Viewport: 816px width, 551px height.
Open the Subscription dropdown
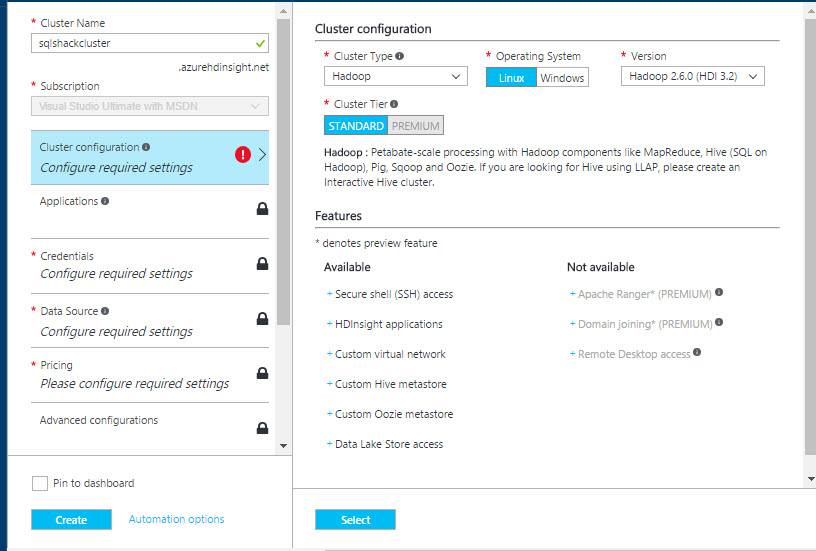click(x=150, y=106)
